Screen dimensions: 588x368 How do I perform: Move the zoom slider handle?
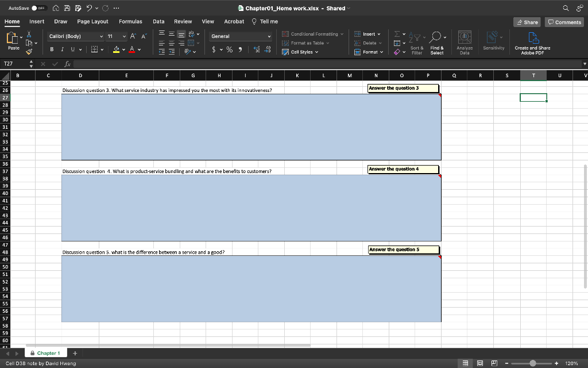[x=532, y=363]
